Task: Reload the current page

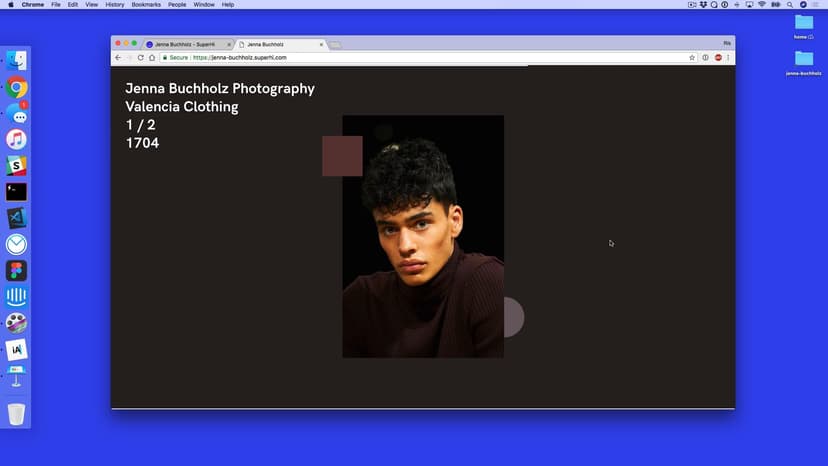Action: point(140,58)
